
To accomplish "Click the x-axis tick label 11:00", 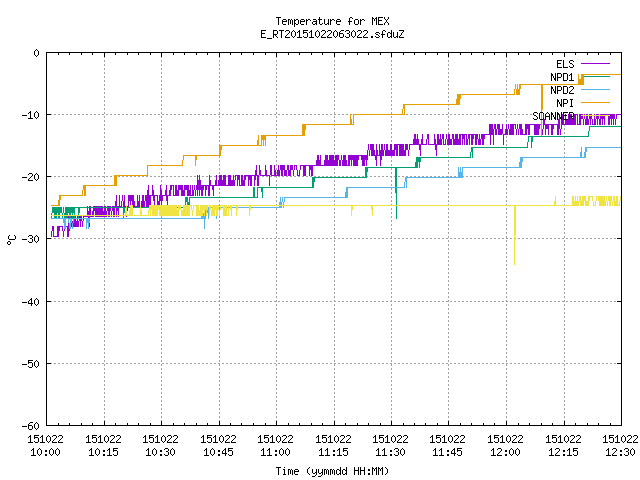I will click(276, 452).
